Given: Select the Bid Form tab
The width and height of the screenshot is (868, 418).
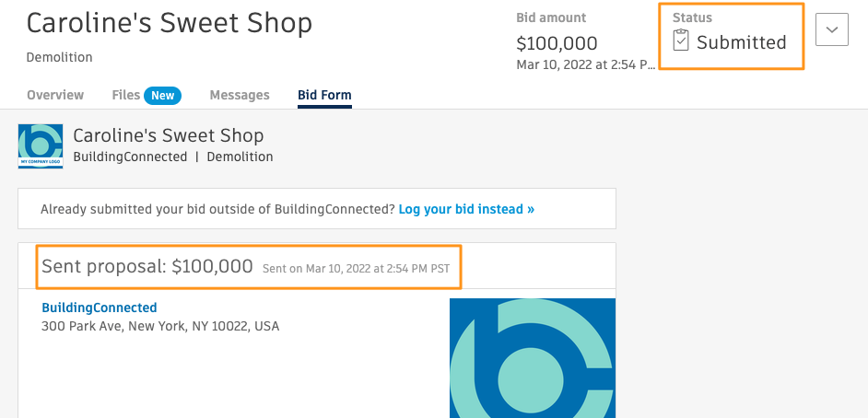Looking at the screenshot, I should tap(324, 95).
